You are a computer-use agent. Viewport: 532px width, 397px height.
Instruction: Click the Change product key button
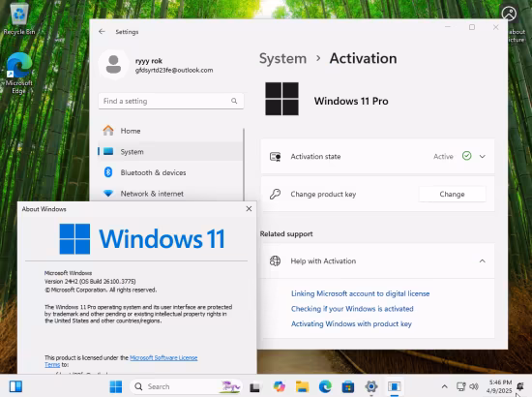pos(452,194)
